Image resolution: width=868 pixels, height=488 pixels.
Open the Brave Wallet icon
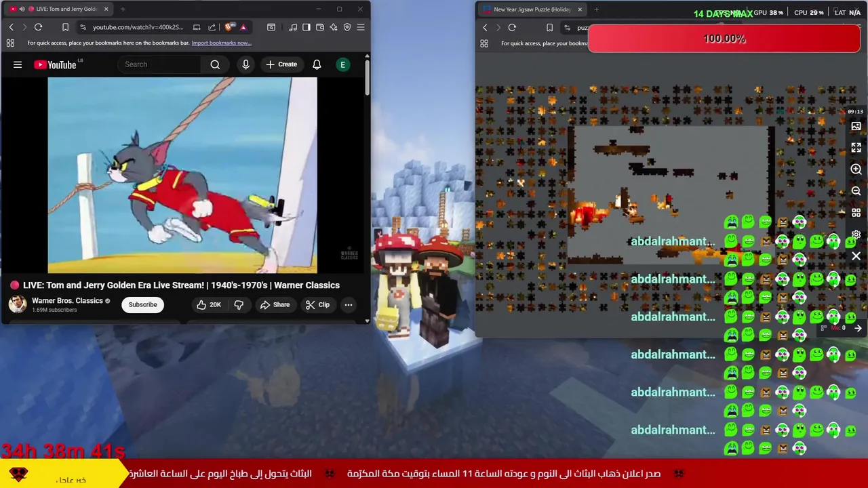click(x=320, y=27)
